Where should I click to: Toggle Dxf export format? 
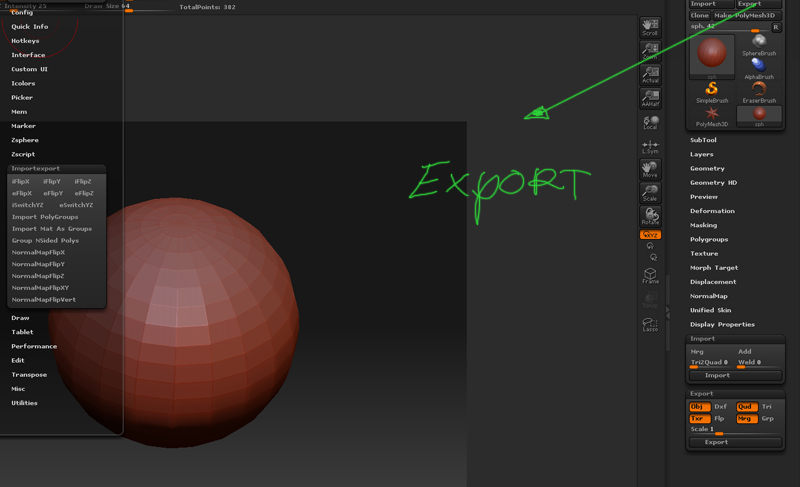pos(720,406)
